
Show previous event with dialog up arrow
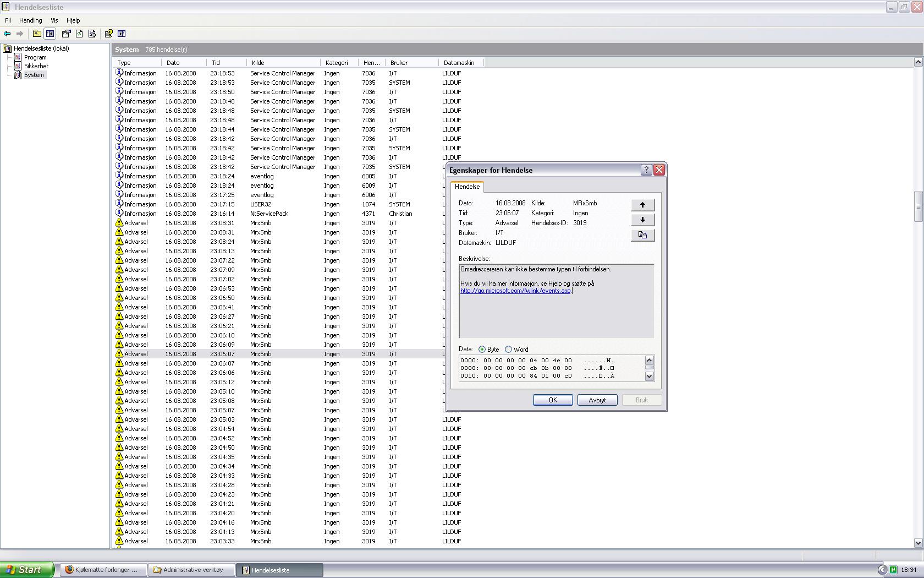(642, 205)
